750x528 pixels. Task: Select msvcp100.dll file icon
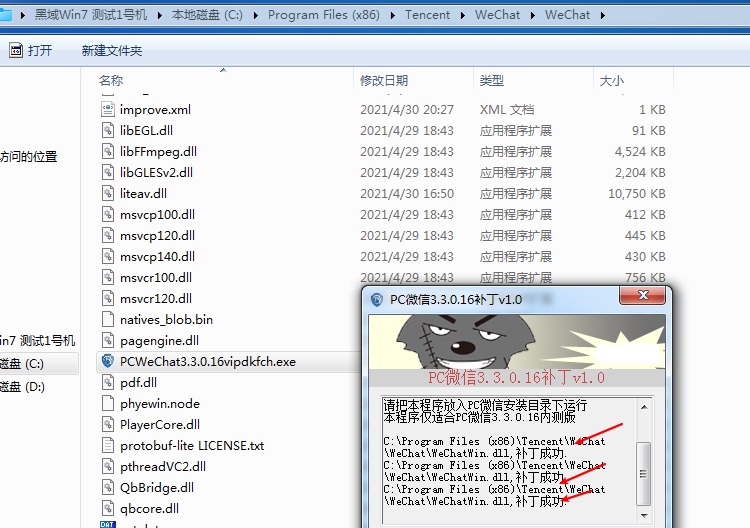click(108, 215)
